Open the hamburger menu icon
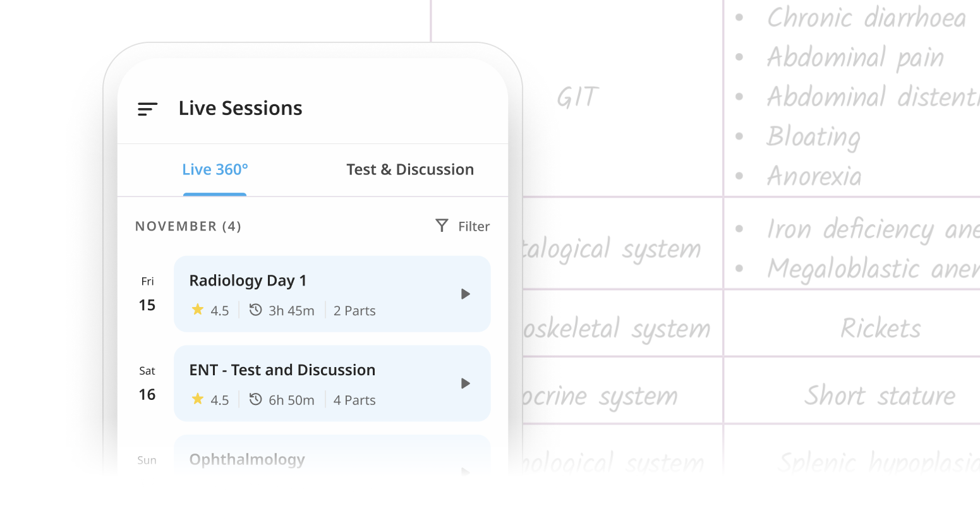The height and width of the screenshot is (525, 980). 147,109
